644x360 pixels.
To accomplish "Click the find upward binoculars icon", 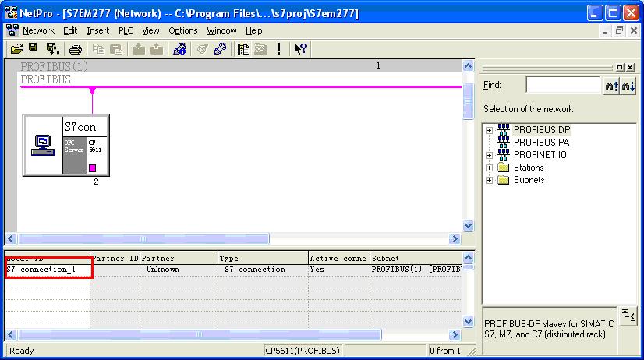I will click(611, 86).
